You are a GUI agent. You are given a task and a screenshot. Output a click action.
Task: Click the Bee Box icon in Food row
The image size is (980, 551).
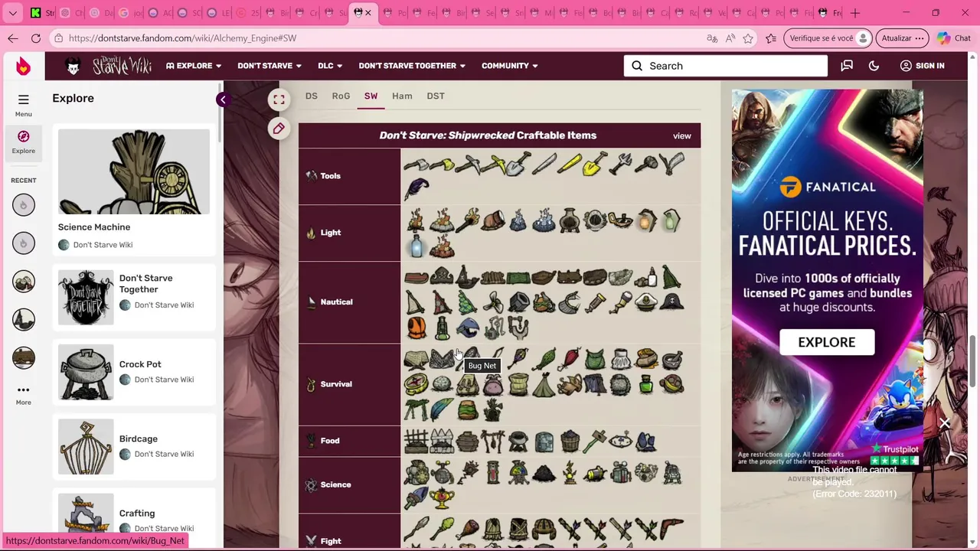coord(467,442)
